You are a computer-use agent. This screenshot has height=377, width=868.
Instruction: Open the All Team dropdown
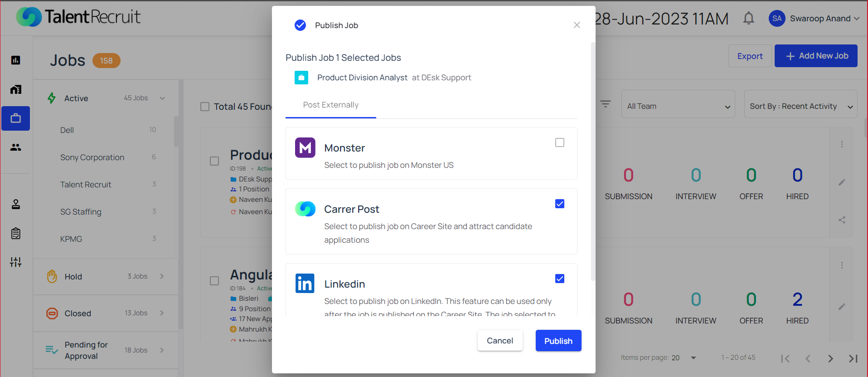678,104
